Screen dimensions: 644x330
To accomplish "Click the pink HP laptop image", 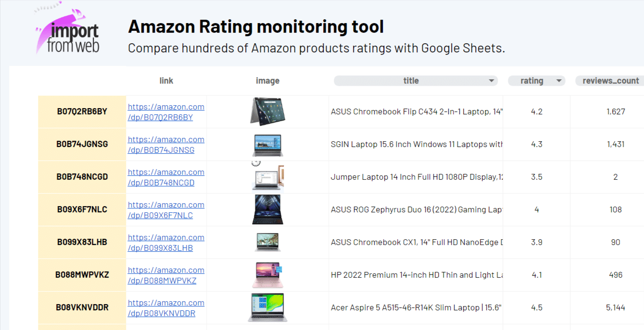I will click(x=267, y=275).
